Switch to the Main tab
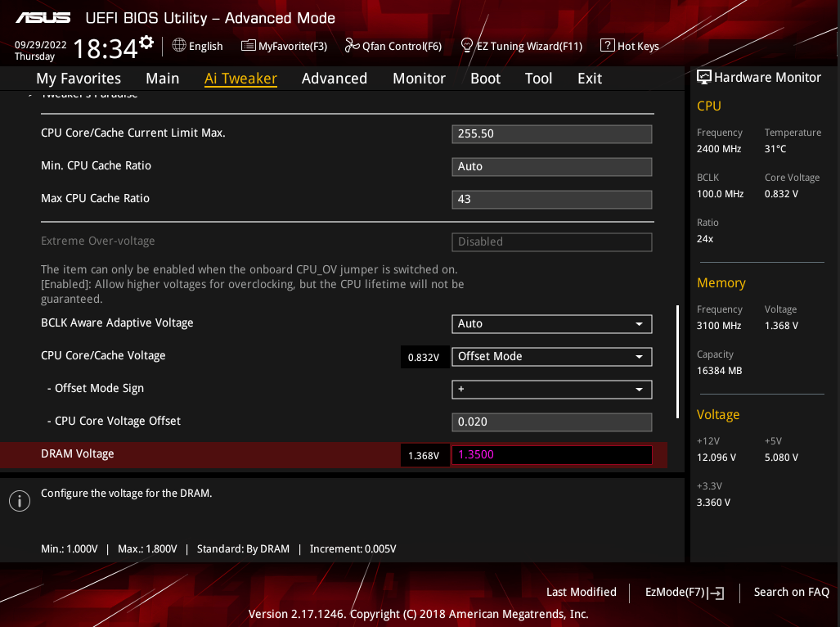This screenshot has width=840, height=627. coord(162,79)
